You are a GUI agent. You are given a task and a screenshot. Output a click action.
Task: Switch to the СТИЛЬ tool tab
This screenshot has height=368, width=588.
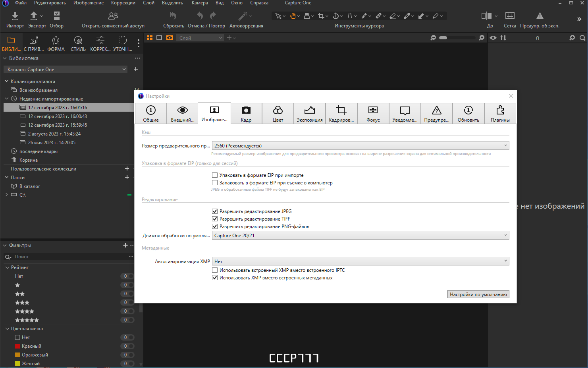78,44
